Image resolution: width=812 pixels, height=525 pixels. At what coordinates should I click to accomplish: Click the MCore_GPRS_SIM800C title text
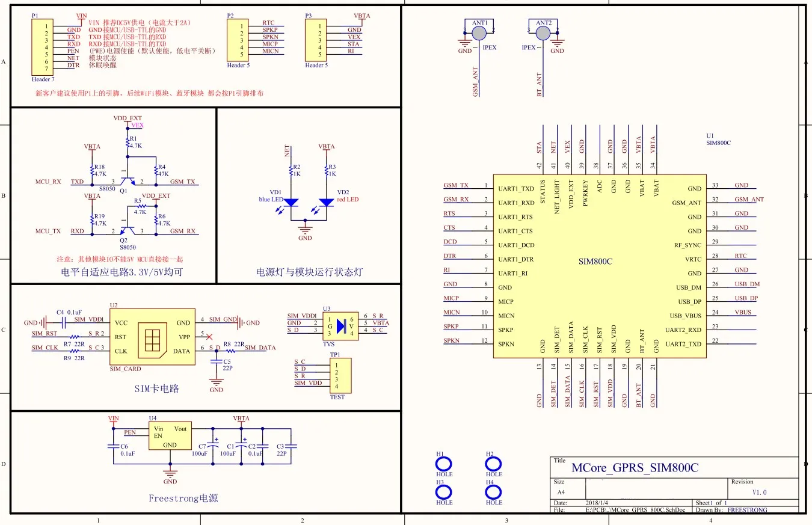(635, 468)
